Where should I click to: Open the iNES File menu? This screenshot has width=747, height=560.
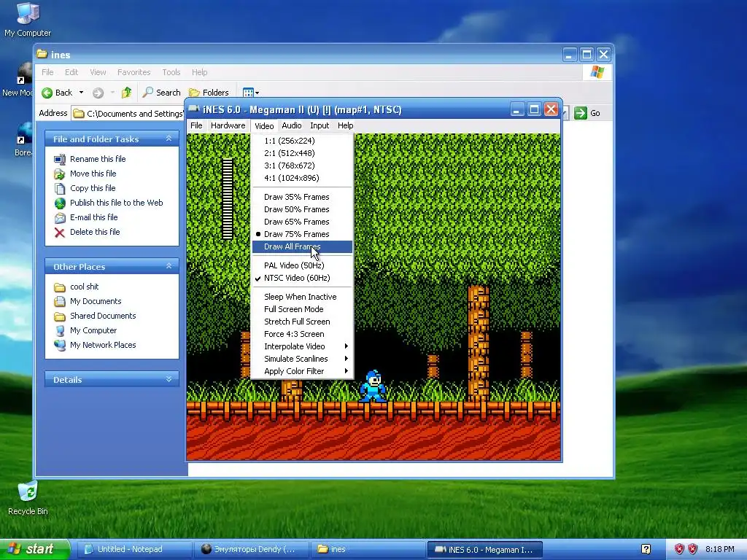click(196, 125)
